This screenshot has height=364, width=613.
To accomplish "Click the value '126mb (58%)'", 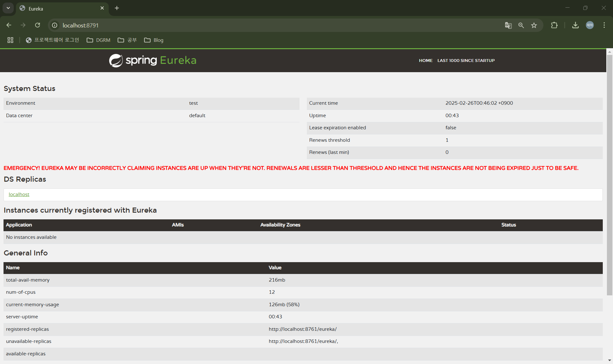I will tap(284, 305).
